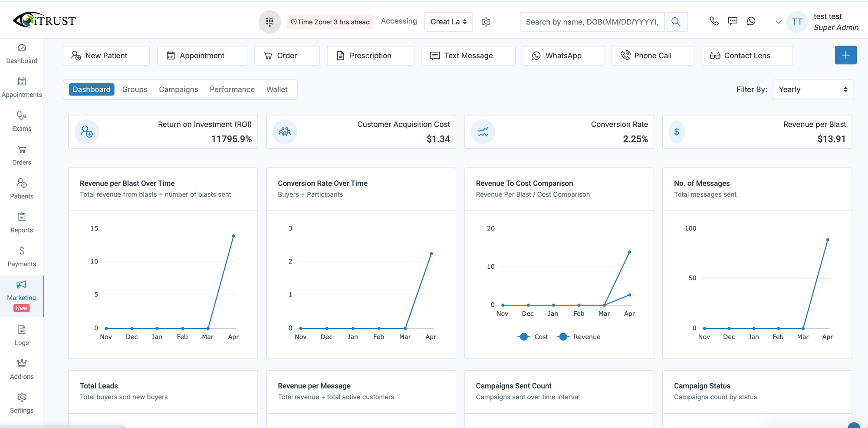
Task: Click the New Patient button
Action: point(106,56)
